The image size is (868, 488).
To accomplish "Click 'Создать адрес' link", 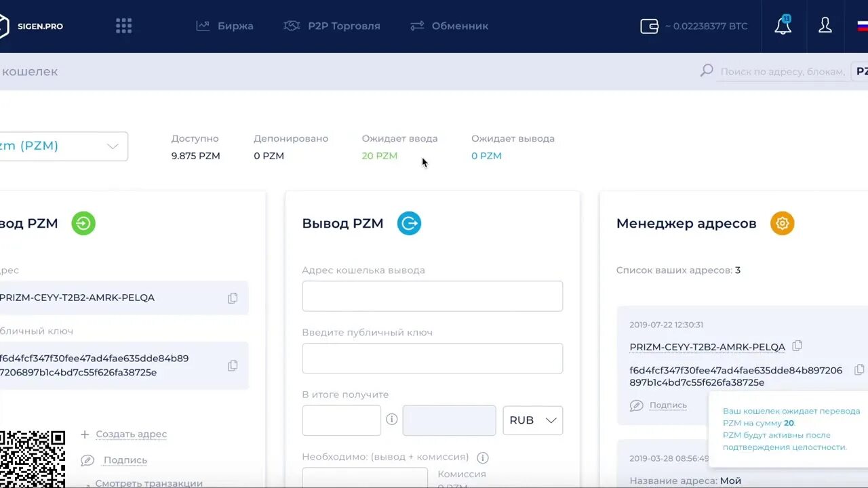I will coord(131,434).
